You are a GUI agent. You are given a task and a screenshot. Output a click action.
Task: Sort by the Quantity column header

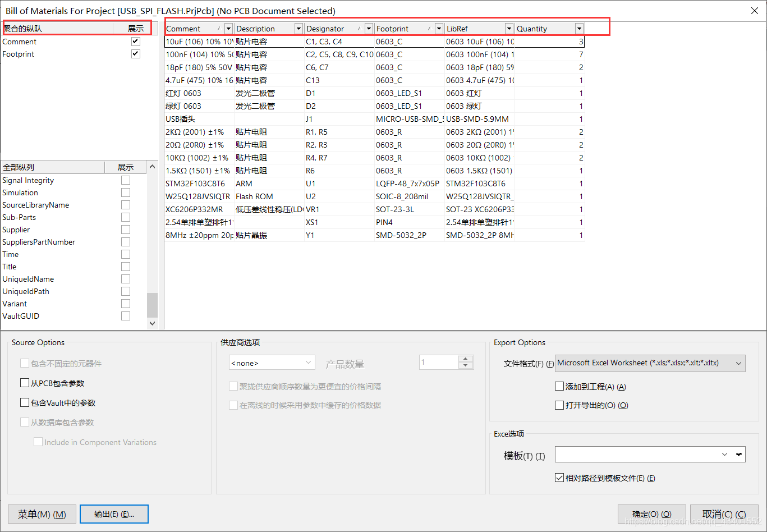tap(545, 29)
